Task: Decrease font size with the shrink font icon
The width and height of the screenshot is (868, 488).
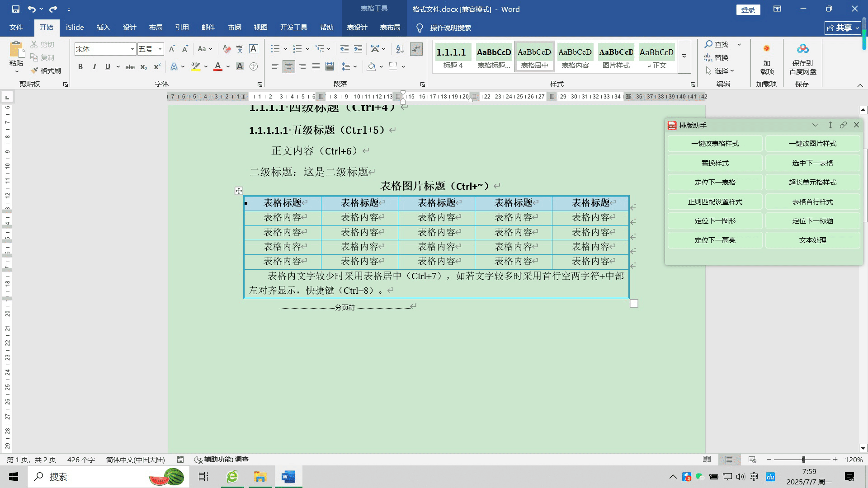Action: pyautogui.click(x=185, y=49)
